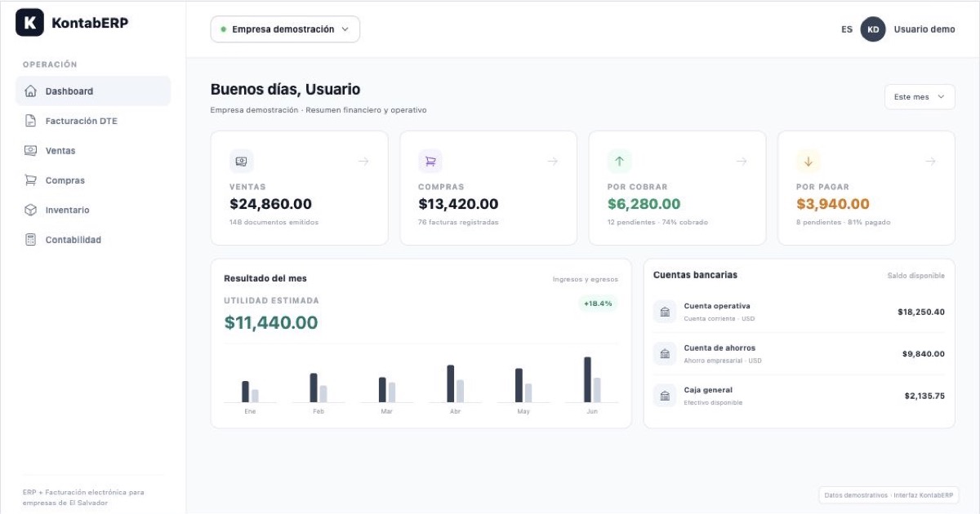
Task: Click 'Resultado del mes' heading
Action: (265, 278)
